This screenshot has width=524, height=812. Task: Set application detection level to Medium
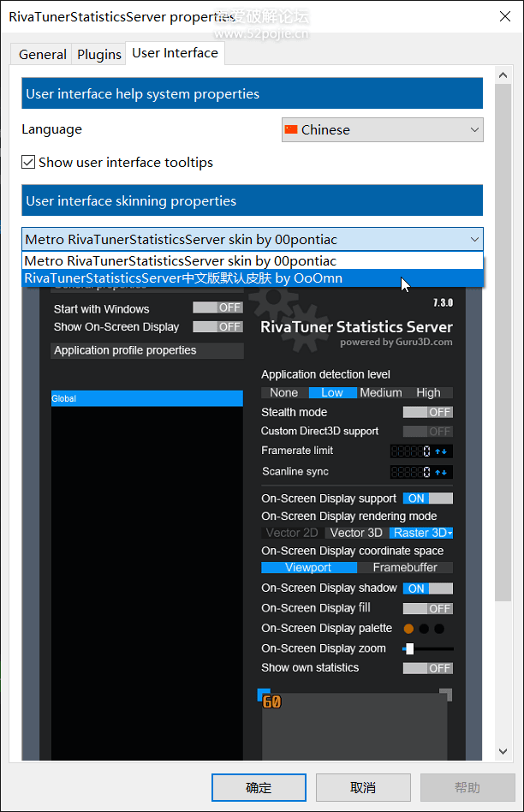(380, 392)
